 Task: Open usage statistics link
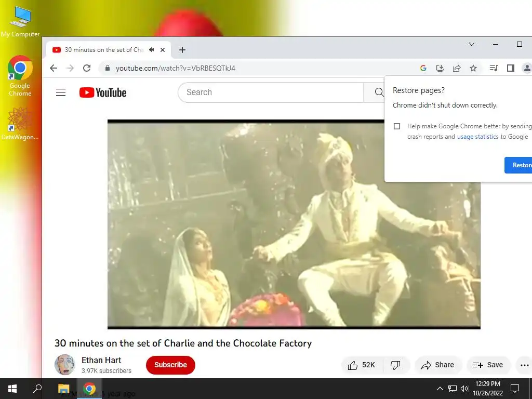pyautogui.click(x=478, y=137)
